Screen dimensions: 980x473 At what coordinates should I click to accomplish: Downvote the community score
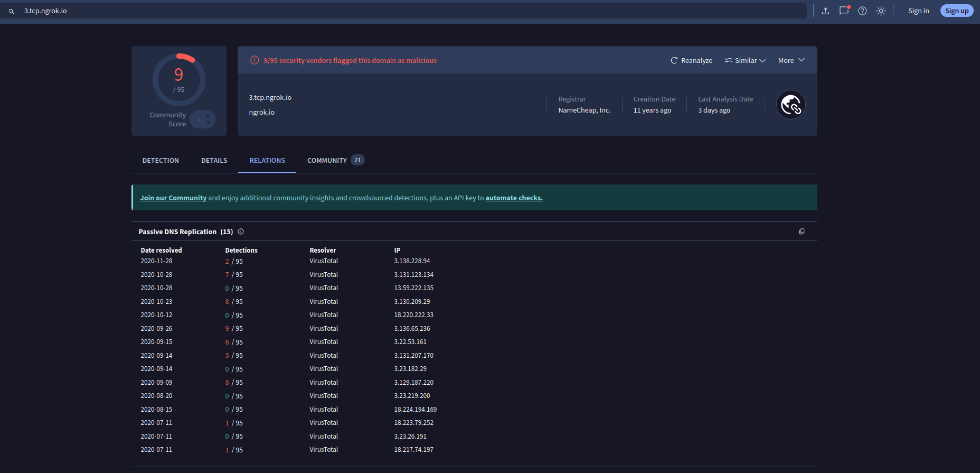click(208, 123)
